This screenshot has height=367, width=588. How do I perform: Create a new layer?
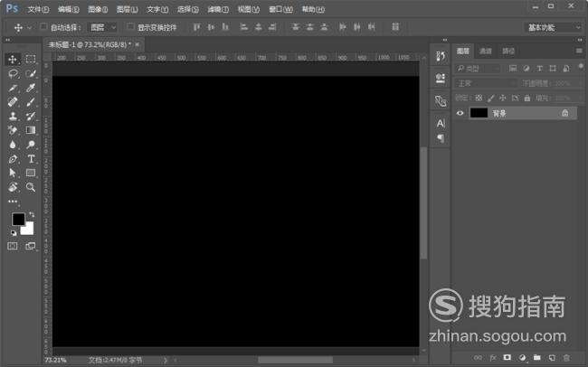tap(552, 358)
